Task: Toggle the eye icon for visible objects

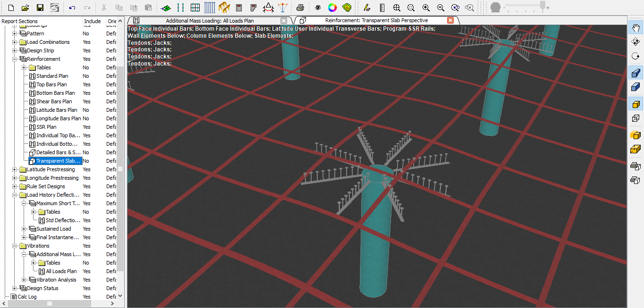Action: [x=317, y=8]
